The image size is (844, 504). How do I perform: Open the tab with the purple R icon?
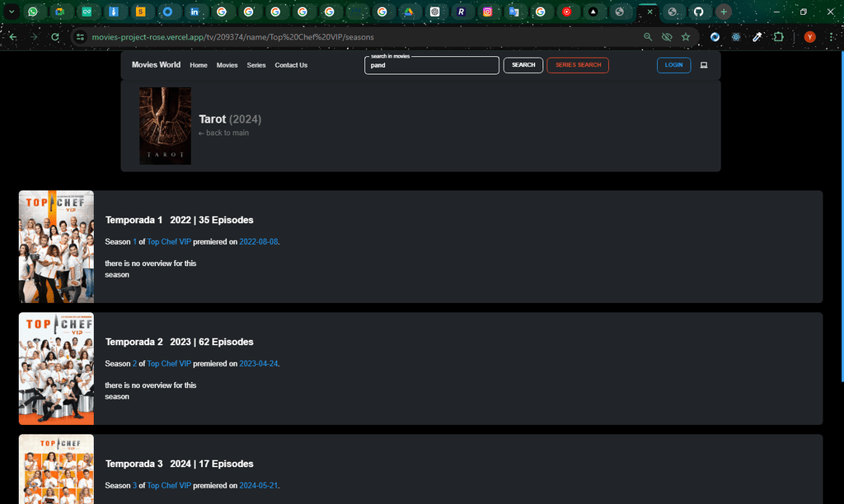point(462,12)
